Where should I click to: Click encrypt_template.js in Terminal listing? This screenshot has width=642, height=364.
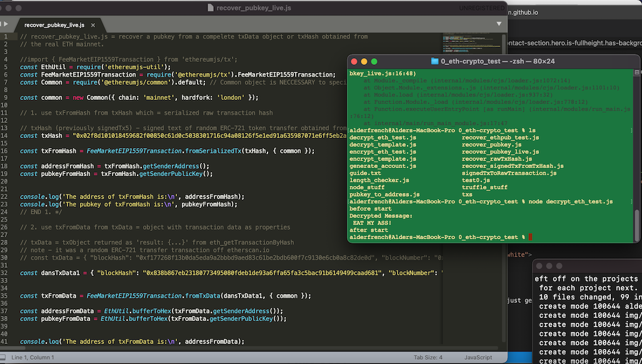[383, 159]
